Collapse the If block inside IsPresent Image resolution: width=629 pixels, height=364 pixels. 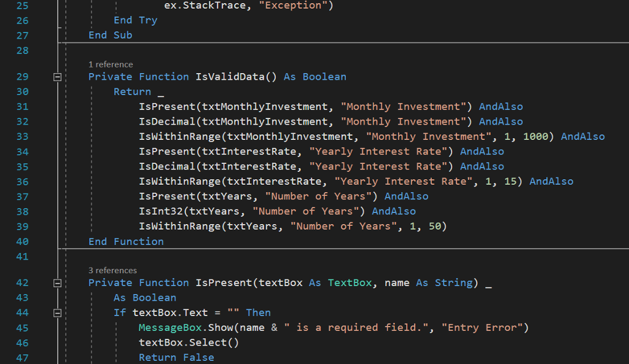(x=57, y=312)
